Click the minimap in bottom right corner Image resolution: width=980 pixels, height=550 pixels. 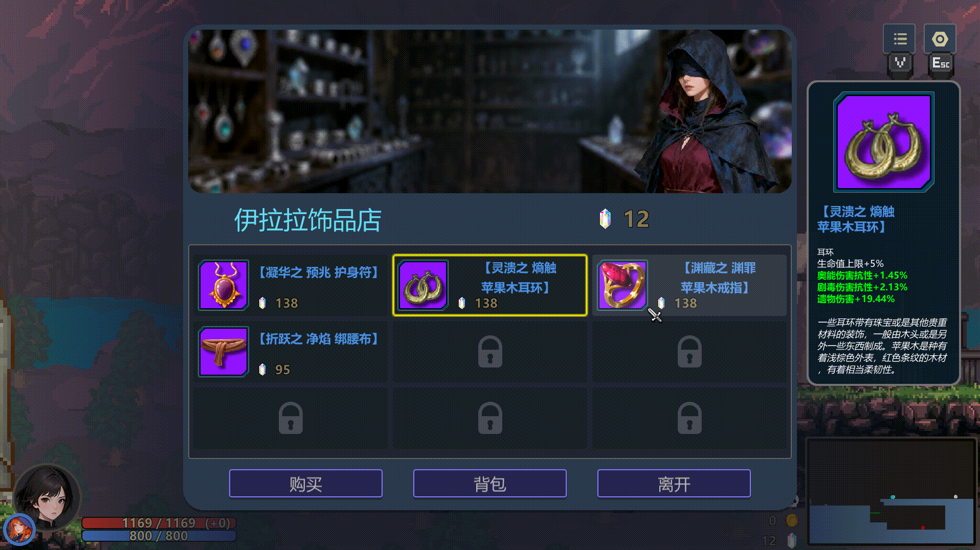[892, 492]
